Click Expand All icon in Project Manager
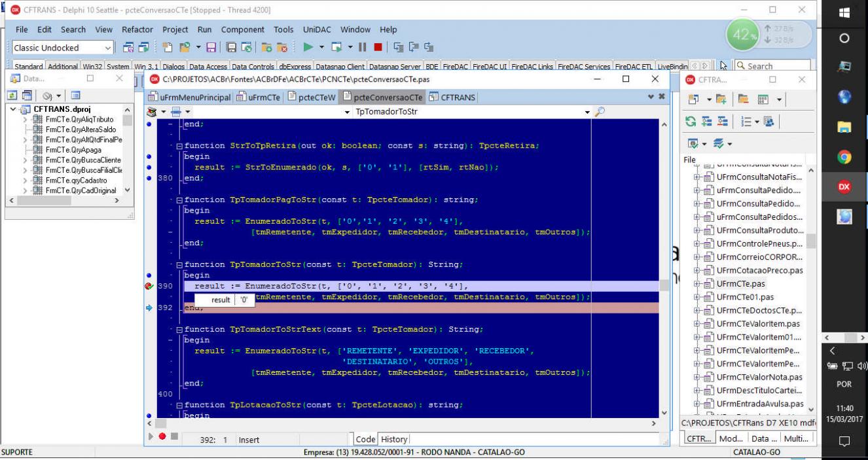868x460 pixels. [707, 121]
